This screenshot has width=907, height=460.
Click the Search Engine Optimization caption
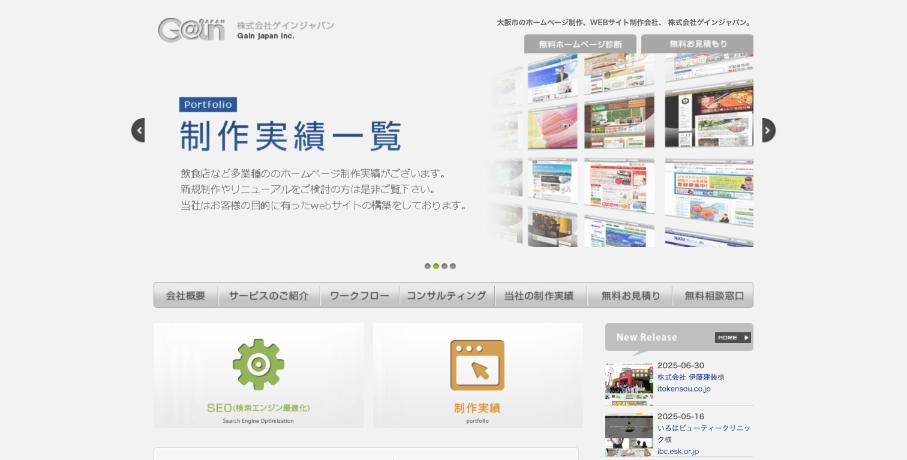click(x=259, y=421)
